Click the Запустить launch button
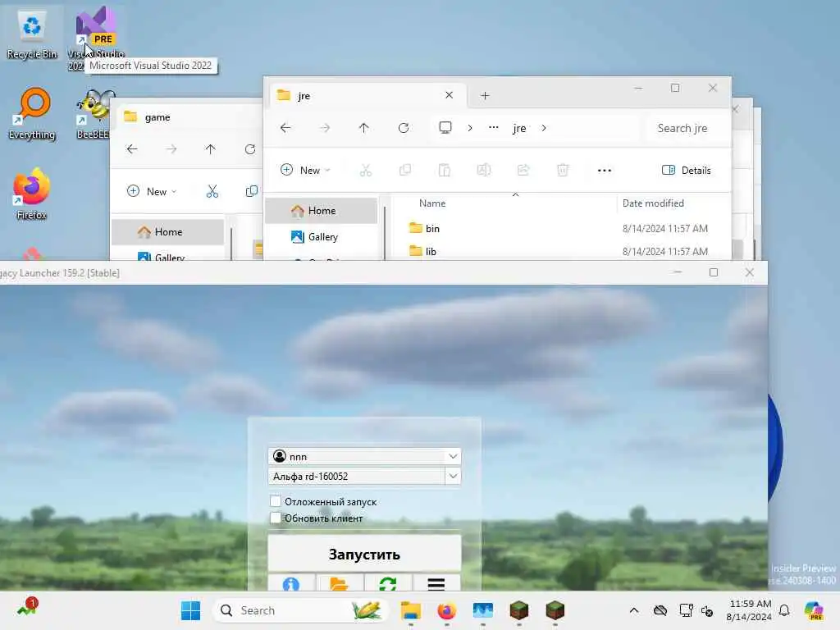Screen dimensions: 840x630 (364, 554)
